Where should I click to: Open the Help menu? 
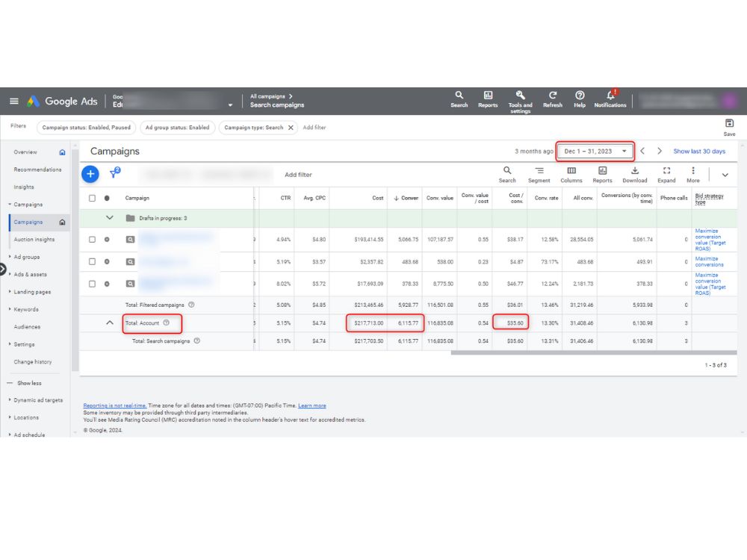click(x=580, y=99)
